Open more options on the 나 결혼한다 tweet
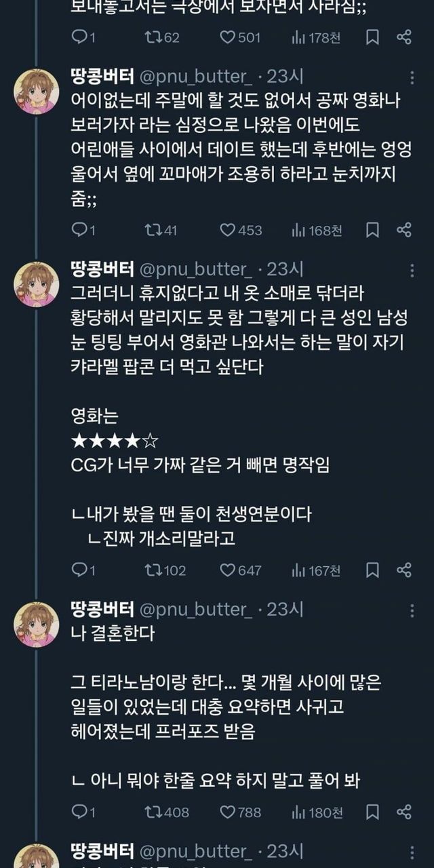This screenshot has width=434, height=868. pyautogui.click(x=412, y=610)
